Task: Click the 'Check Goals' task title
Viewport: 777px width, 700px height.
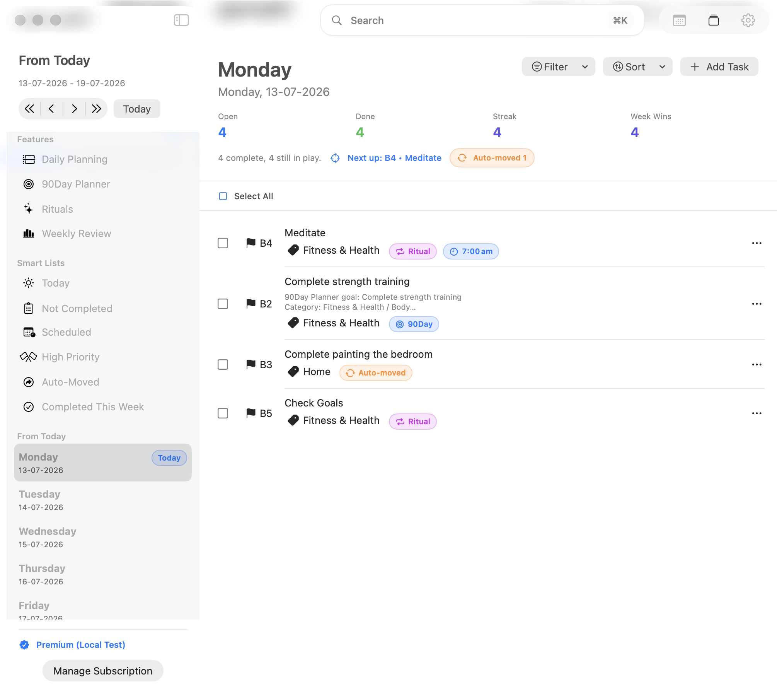Action: [314, 403]
